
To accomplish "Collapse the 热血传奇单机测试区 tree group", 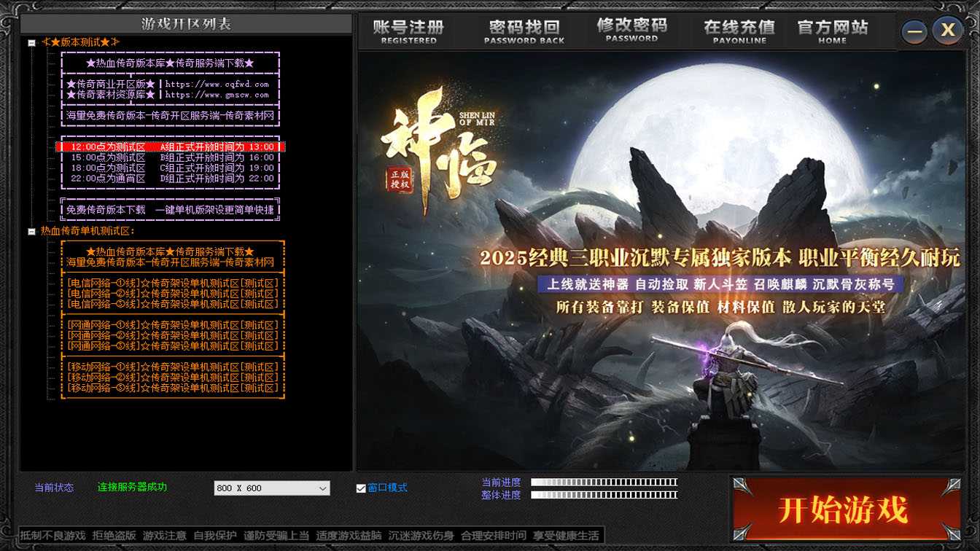I will pos(31,232).
